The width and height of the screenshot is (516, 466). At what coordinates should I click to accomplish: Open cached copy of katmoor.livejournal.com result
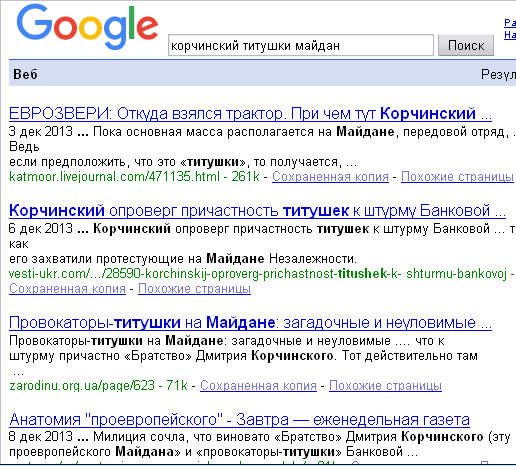coord(330,177)
